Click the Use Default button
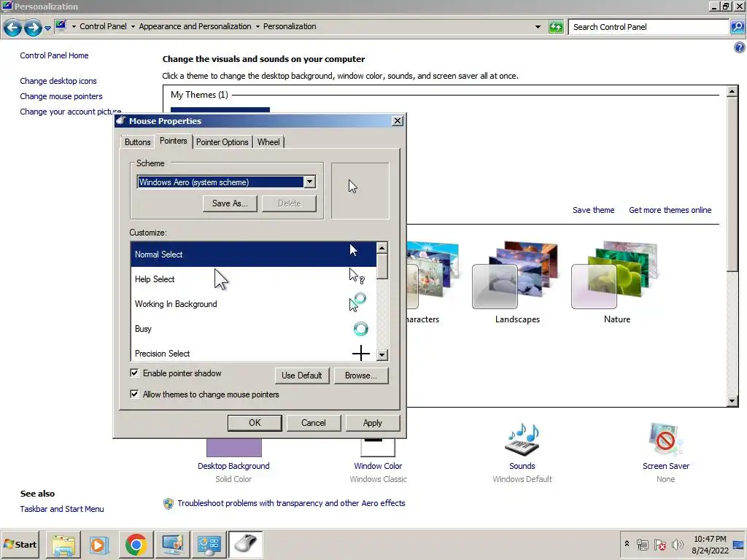 click(301, 376)
